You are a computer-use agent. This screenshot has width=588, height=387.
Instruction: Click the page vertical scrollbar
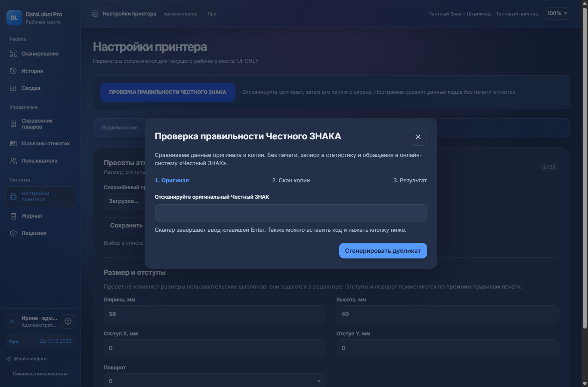pos(585,168)
